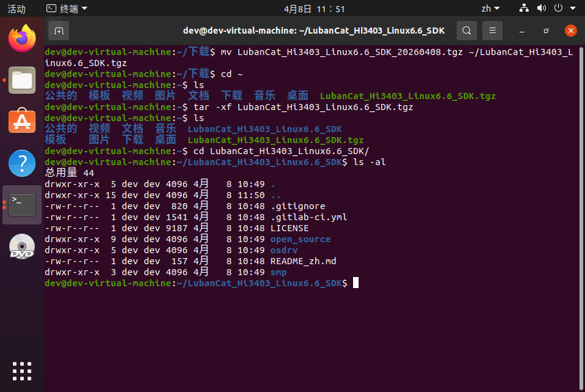Click the network indicator in the top bar
Image resolution: width=585 pixels, height=392 pixels.
[523, 9]
